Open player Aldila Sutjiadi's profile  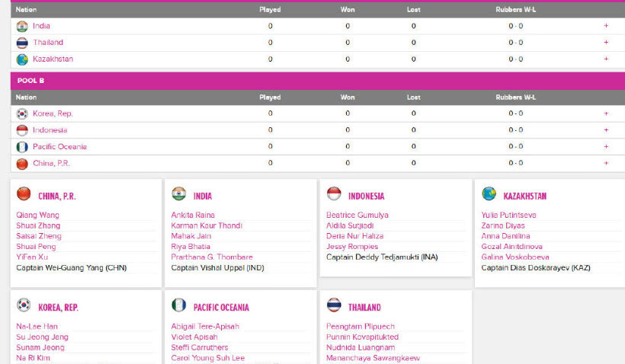click(350, 225)
